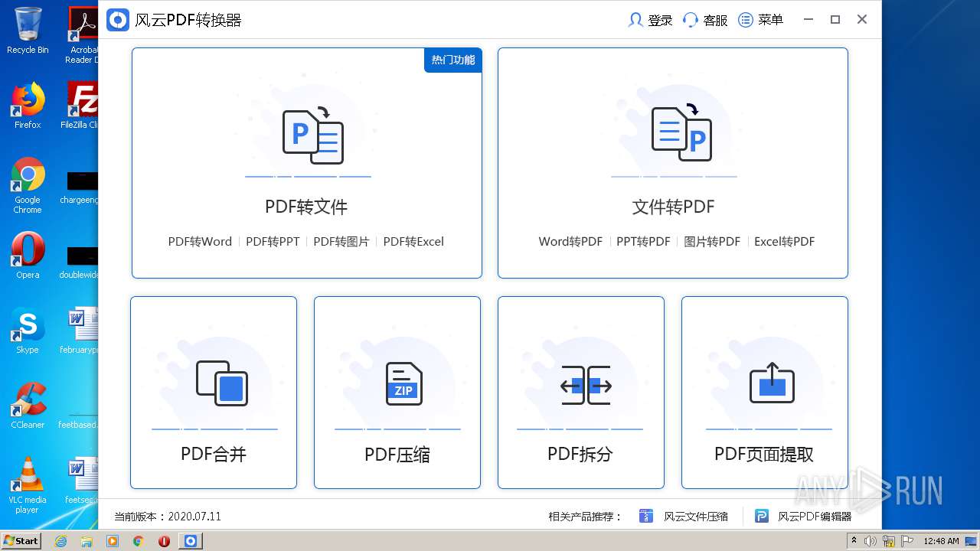This screenshot has width=980, height=551.
Task: Open Chrome from the taskbar
Action: (139, 541)
